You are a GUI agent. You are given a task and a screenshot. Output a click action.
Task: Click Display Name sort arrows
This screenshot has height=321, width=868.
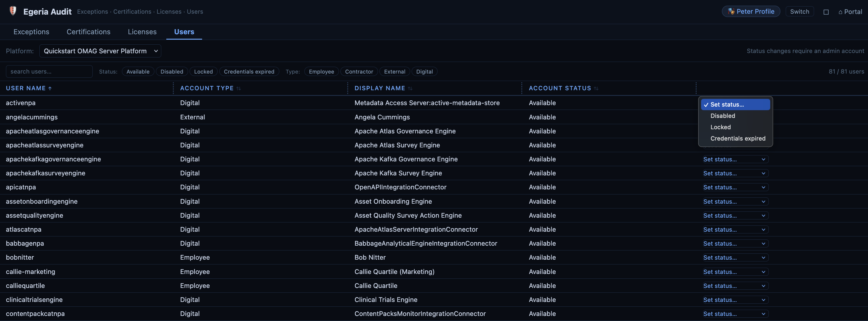[x=410, y=88]
